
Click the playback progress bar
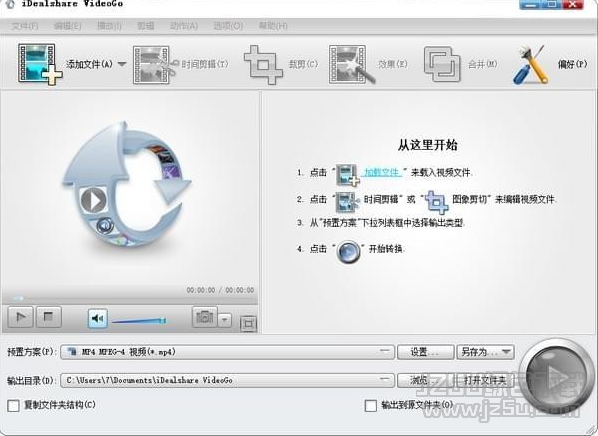(x=130, y=298)
